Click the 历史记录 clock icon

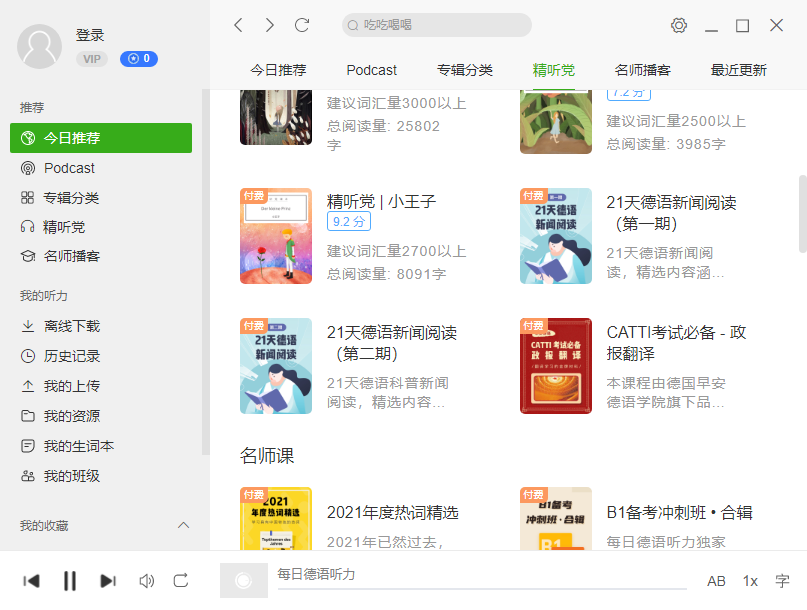click(28, 356)
